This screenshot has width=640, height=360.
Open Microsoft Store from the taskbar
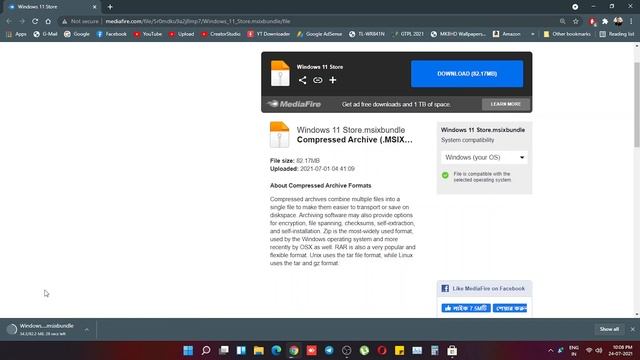point(452,350)
